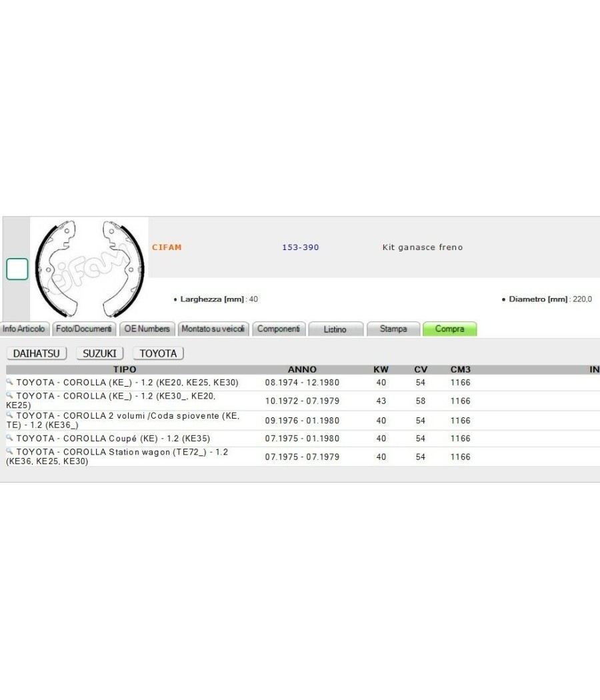Go to the Componenti tab
600x700 pixels.
click(279, 329)
